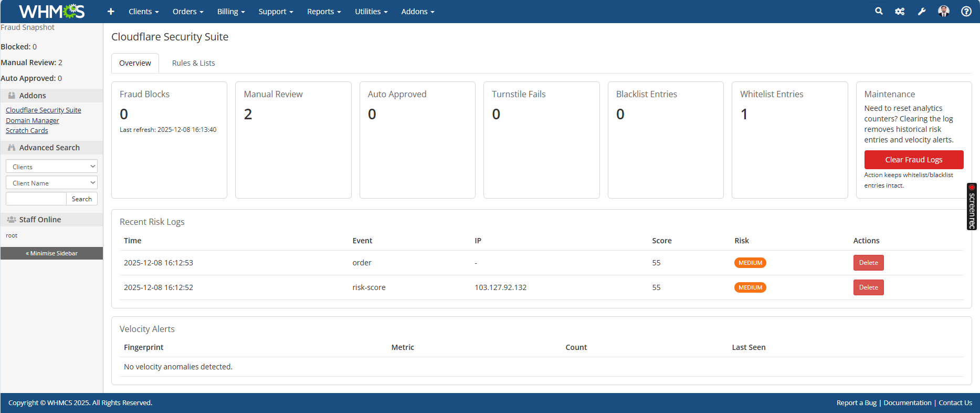The width and height of the screenshot is (980, 413).
Task: Switch to the Rules & Lists tab
Action: [x=193, y=63]
